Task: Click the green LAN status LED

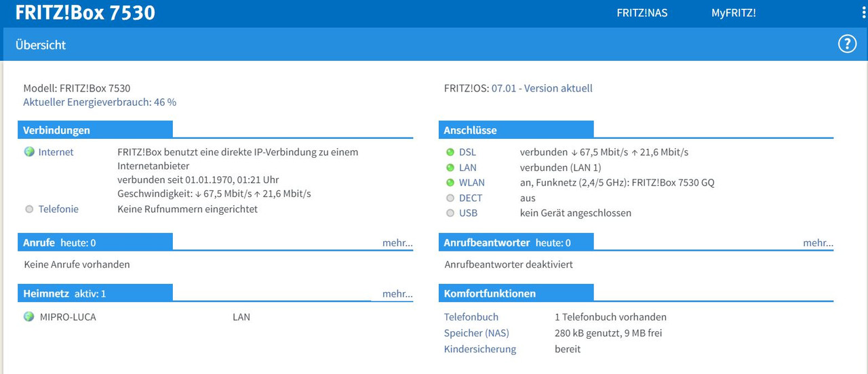Action: coord(450,167)
